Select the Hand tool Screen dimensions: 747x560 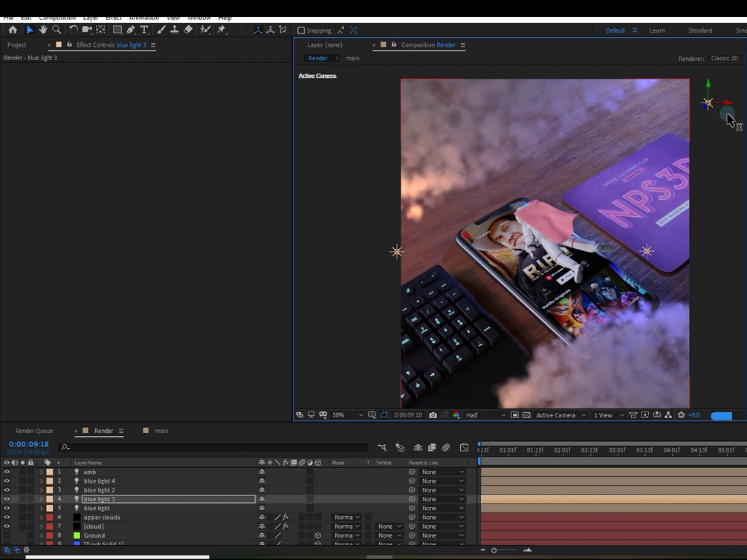pos(43,30)
